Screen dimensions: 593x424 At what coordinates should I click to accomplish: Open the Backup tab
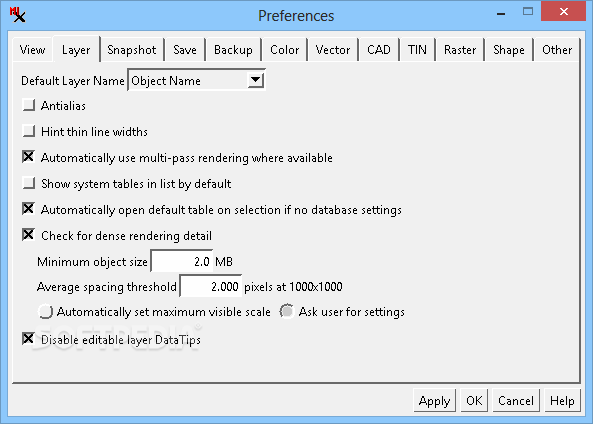[233, 50]
